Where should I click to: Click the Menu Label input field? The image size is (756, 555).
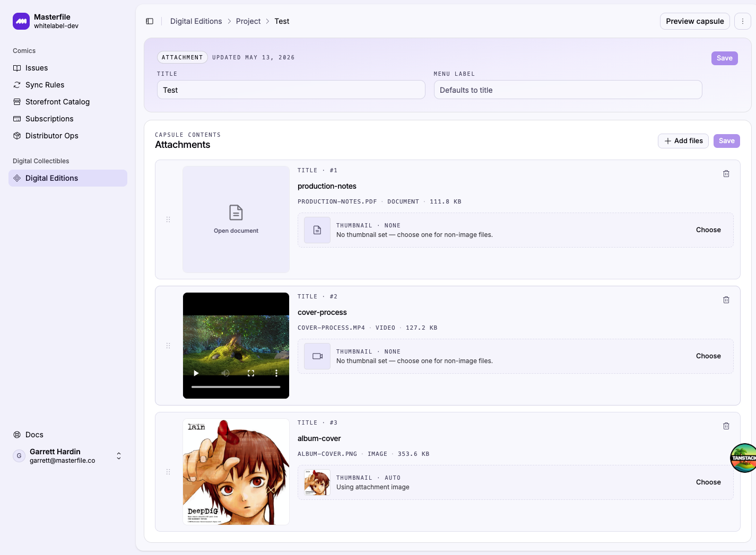tap(568, 90)
